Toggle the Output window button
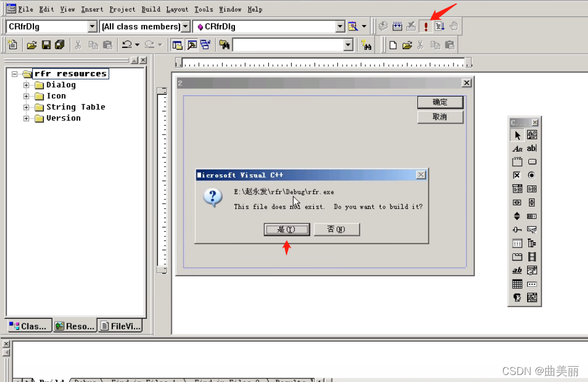588x382 pixels. (x=192, y=45)
